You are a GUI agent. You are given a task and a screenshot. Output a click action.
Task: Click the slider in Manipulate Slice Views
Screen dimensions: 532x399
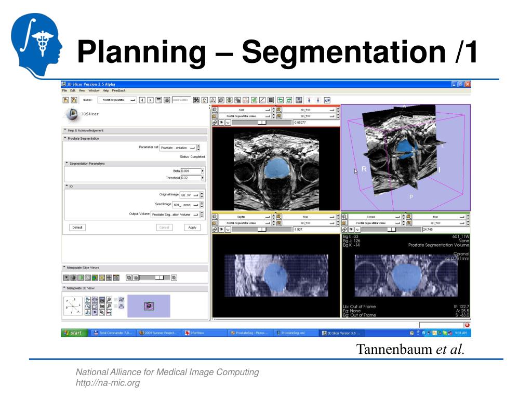pos(155,277)
